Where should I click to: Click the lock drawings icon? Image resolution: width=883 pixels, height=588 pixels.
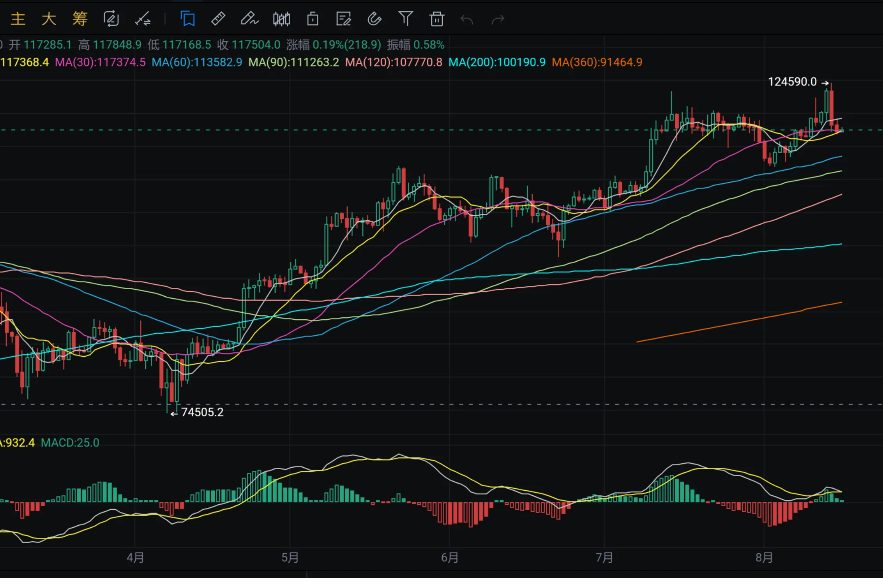(313, 19)
